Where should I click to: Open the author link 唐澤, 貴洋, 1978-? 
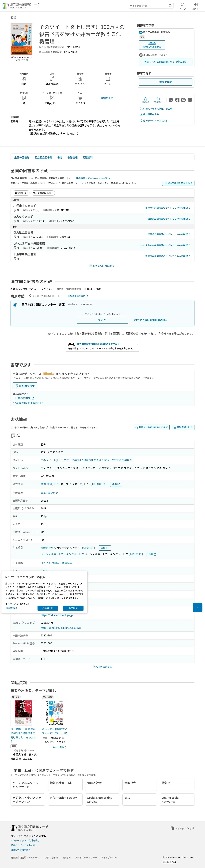tap(50, 484)
